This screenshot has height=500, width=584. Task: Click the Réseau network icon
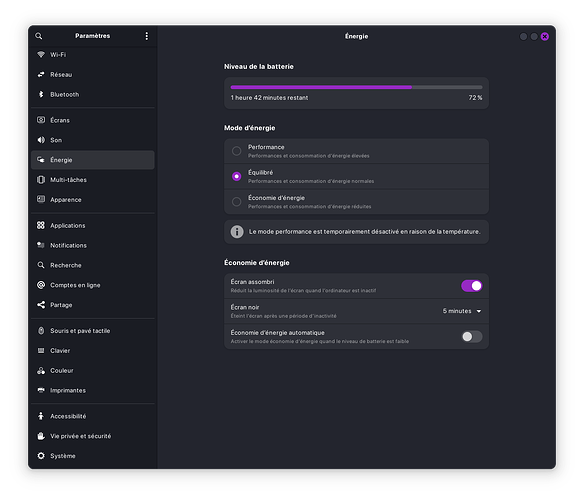coord(41,75)
